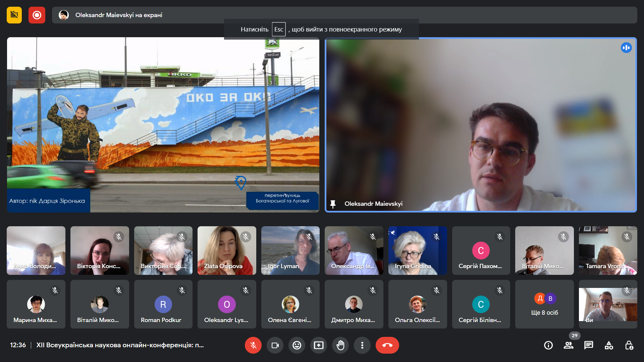
Task: Leave the call with red hang-up button
Action: (387, 345)
